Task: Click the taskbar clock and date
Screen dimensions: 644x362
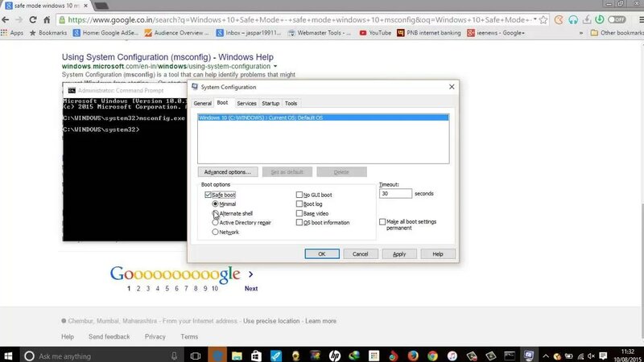Action: pos(628,356)
